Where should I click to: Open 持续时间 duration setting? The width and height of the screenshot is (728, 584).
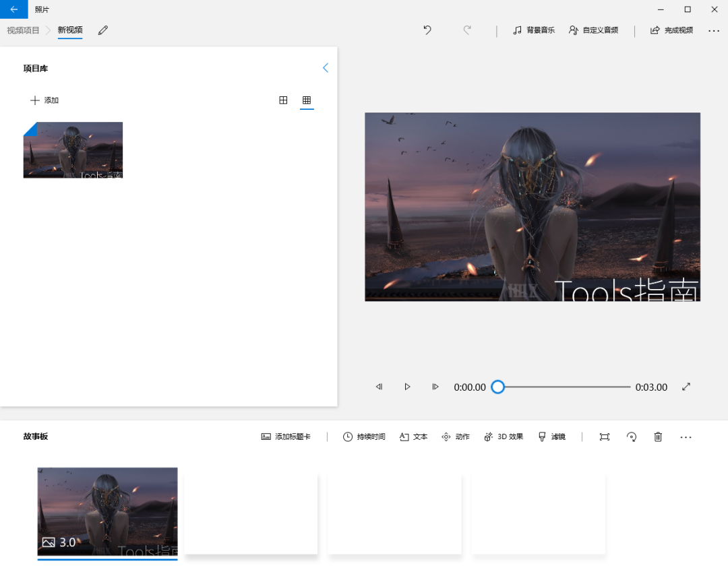pos(364,436)
